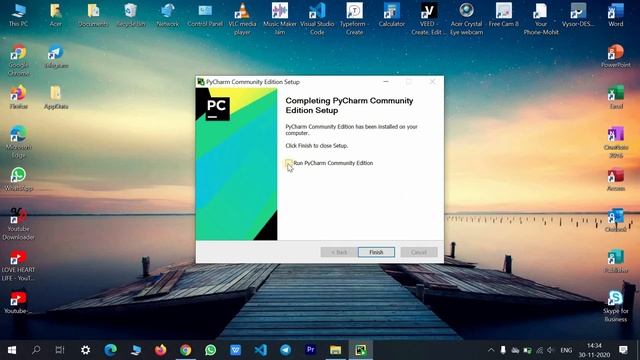Click the disabled Back button
The width and height of the screenshot is (640, 360).
339,252
